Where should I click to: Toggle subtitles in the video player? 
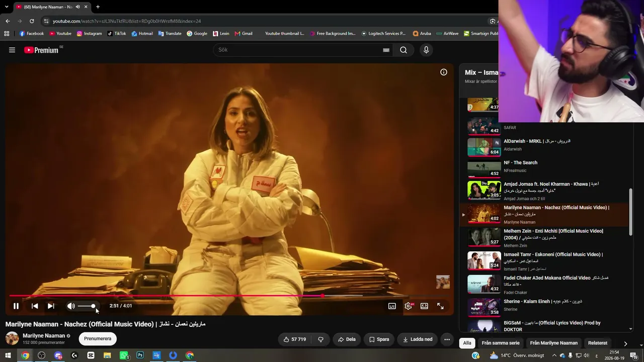(x=392, y=306)
